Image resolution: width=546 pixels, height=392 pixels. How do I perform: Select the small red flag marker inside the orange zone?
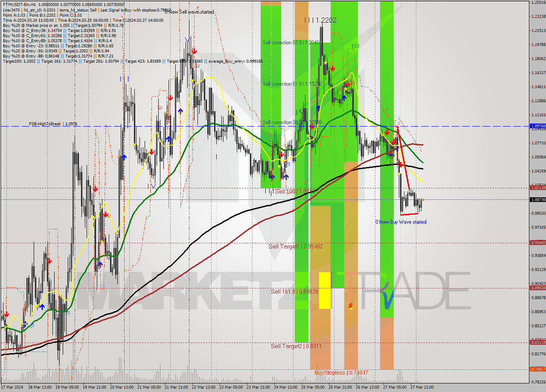351,306
